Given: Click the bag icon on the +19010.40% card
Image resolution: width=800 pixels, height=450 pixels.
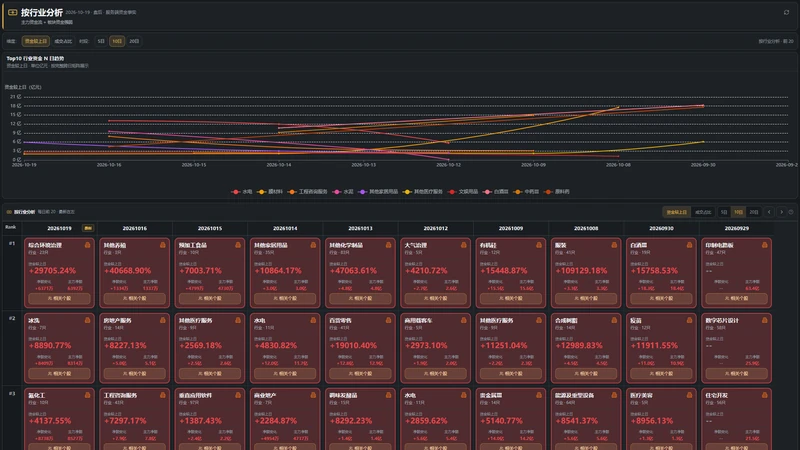Looking at the screenshot, I should point(388,320).
